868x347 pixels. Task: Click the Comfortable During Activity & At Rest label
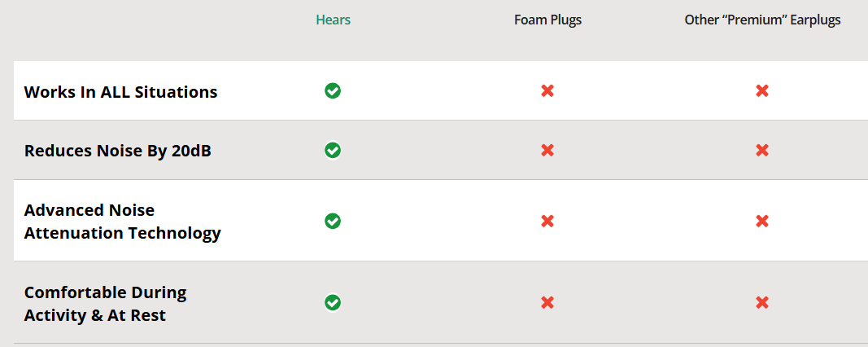105,303
